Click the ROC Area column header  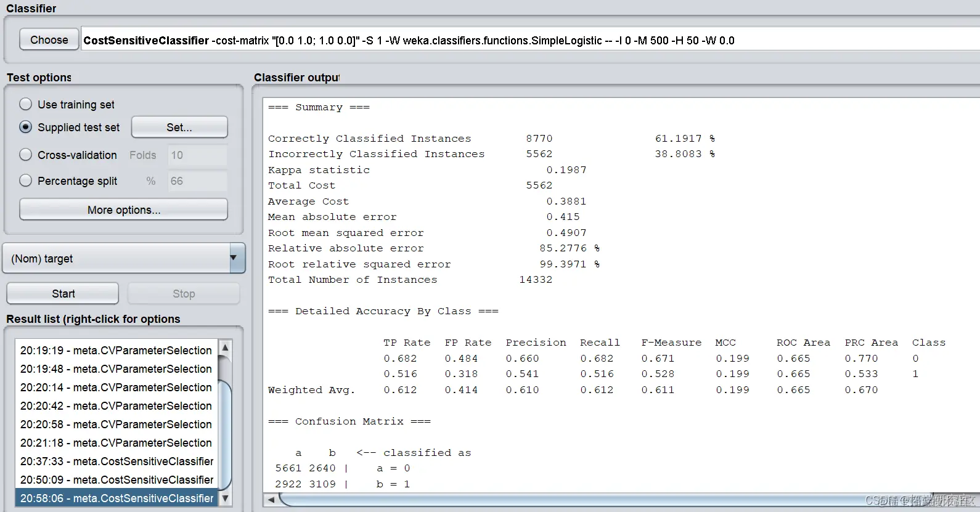coord(803,343)
